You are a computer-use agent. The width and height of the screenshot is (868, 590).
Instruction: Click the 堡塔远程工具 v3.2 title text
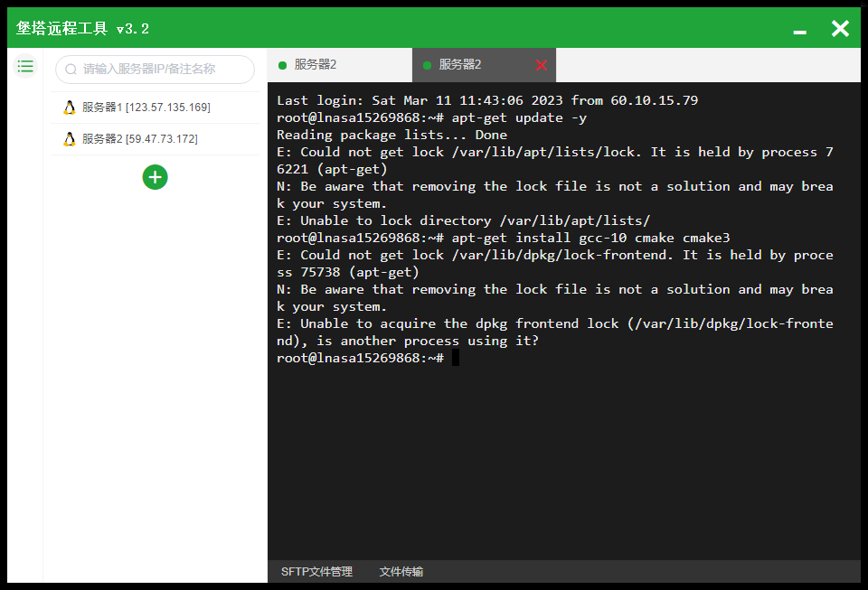(x=82, y=28)
